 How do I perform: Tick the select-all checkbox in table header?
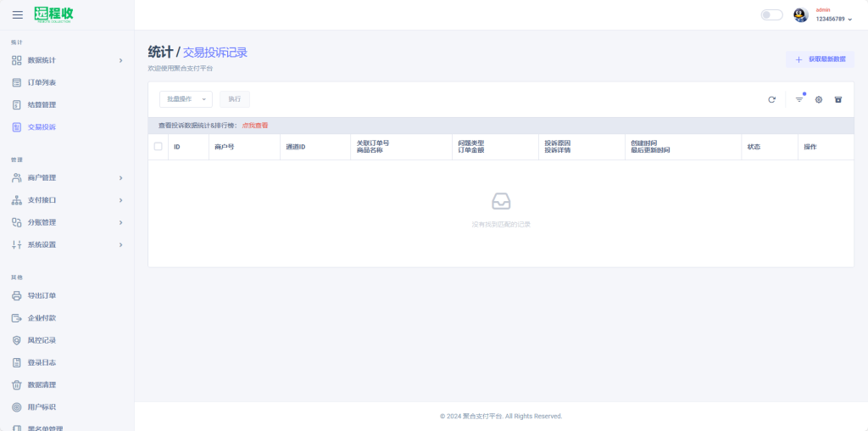[x=159, y=146]
